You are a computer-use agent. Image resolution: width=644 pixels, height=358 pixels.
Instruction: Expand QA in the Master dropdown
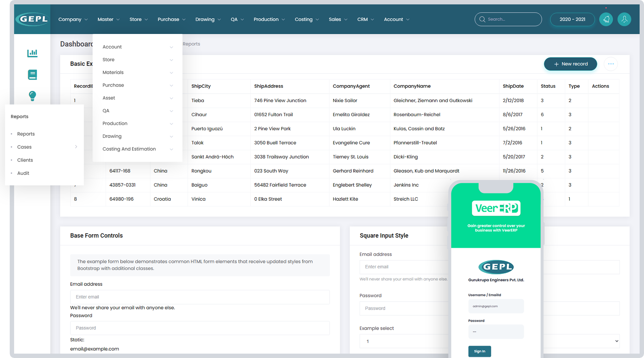138,110
